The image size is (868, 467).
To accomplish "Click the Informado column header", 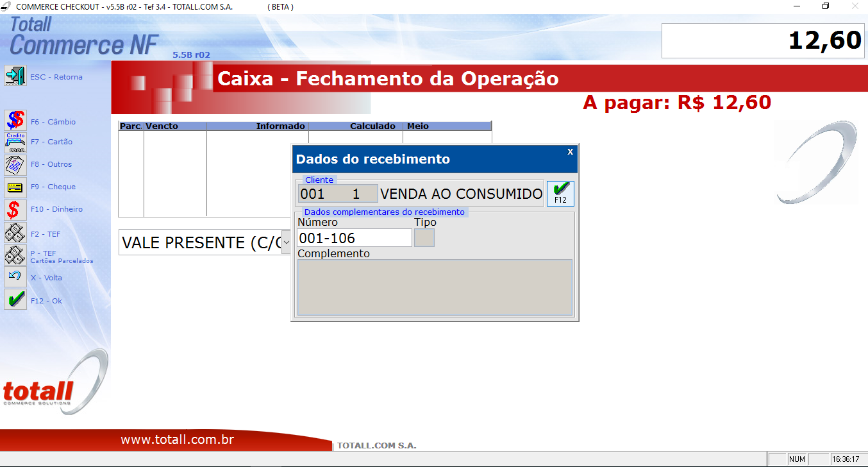I will [258, 126].
